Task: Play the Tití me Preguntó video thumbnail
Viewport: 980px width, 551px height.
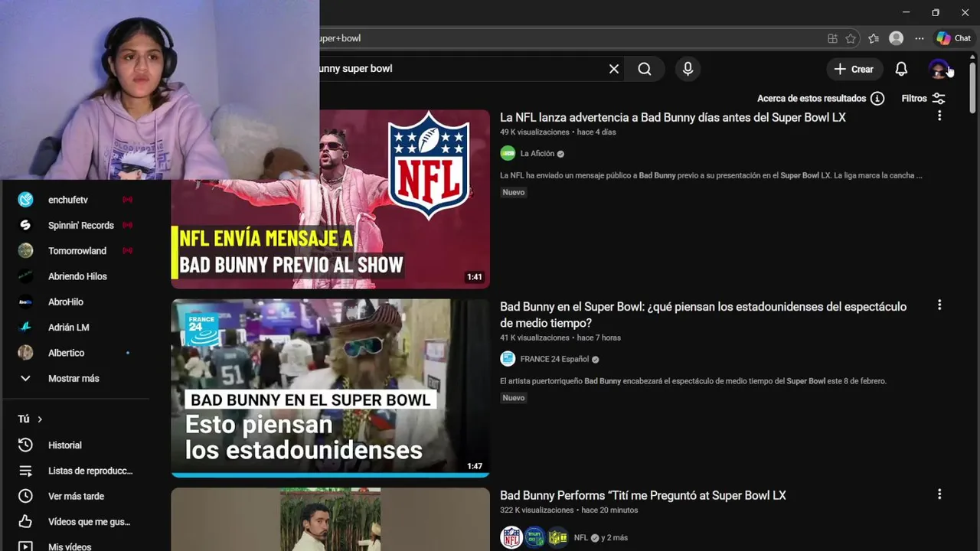Action: point(330,520)
